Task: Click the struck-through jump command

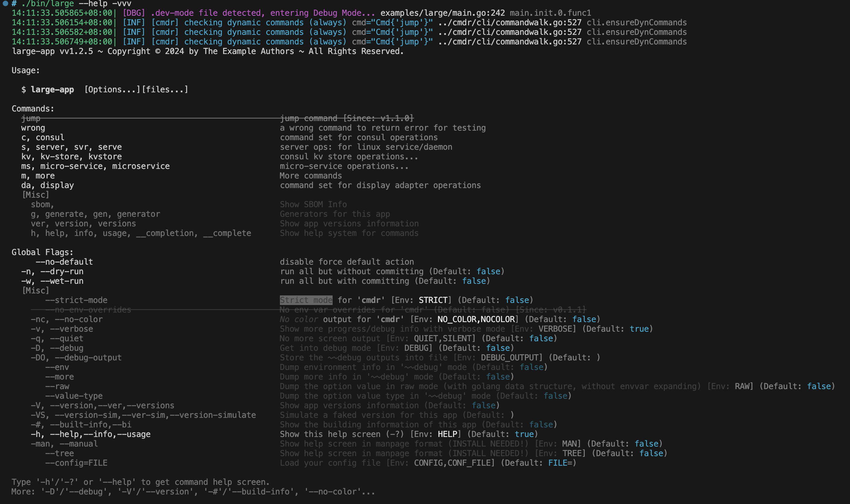Action: (x=31, y=118)
